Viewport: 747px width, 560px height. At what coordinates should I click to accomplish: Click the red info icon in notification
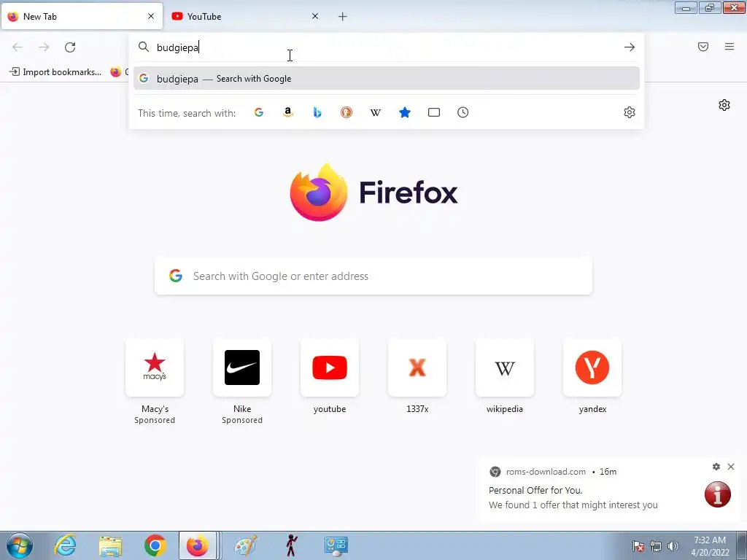[x=718, y=494]
